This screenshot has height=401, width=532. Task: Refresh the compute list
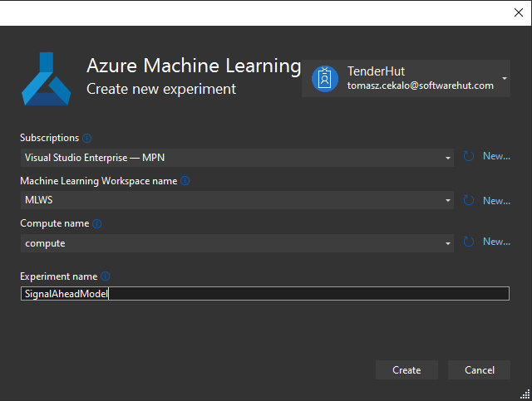point(469,242)
